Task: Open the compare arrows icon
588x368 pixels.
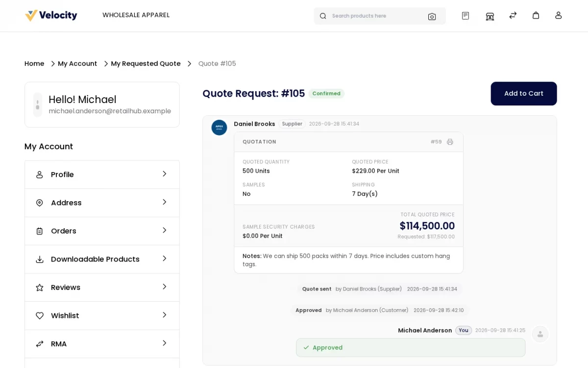Action: pyautogui.click(x=513, y=15)
